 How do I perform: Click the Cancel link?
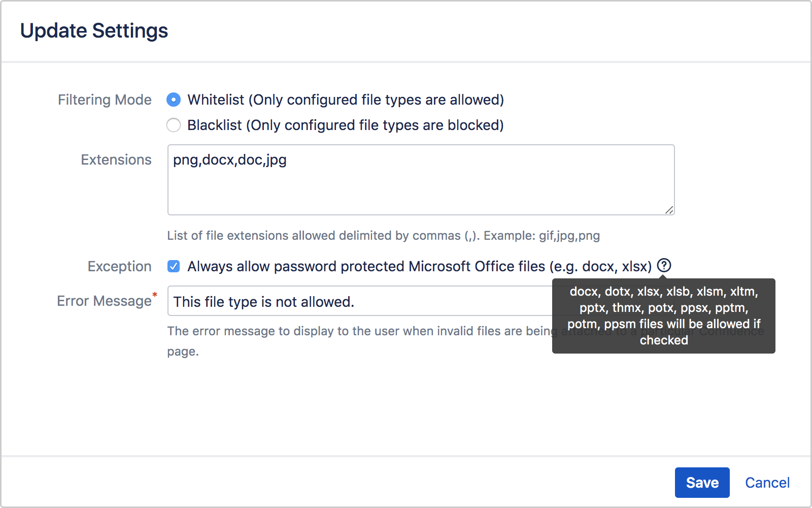click(767, 483)
